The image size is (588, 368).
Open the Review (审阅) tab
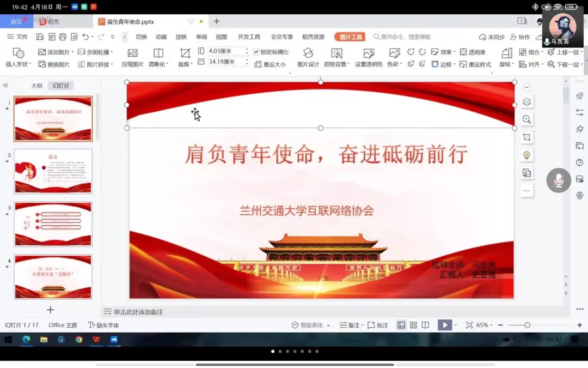tap(201, 37)
